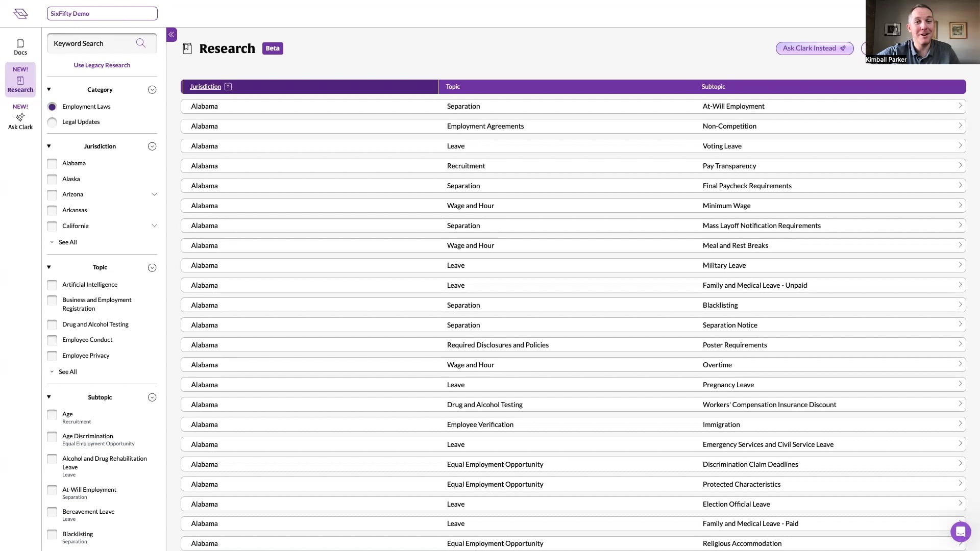
Task: Click the SixFifty logo icon
Action: (x=21, y=14)
